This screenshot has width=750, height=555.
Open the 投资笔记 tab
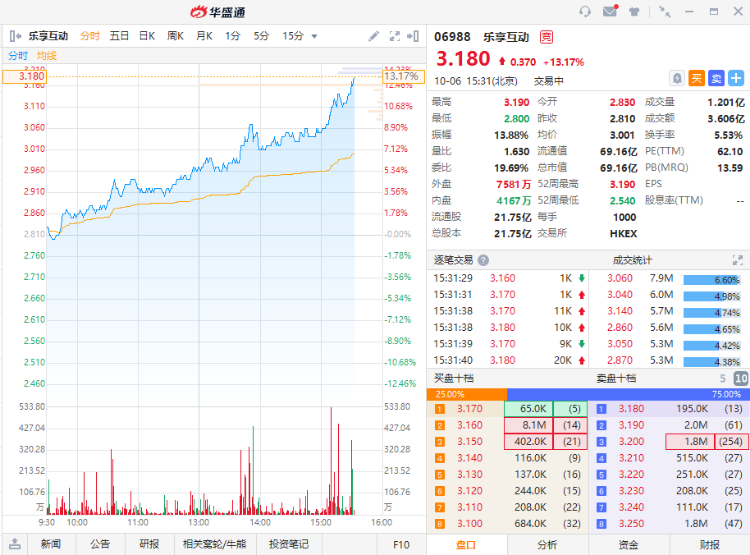(289, 544)
